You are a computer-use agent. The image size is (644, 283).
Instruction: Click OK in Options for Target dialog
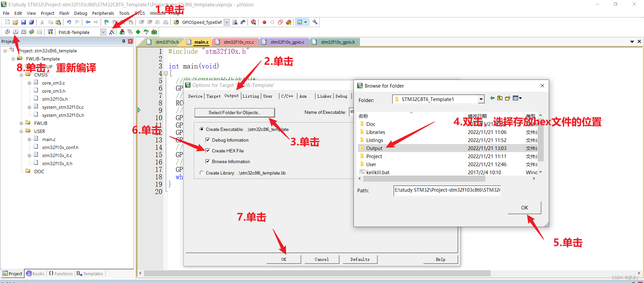(x=284, y=259)
